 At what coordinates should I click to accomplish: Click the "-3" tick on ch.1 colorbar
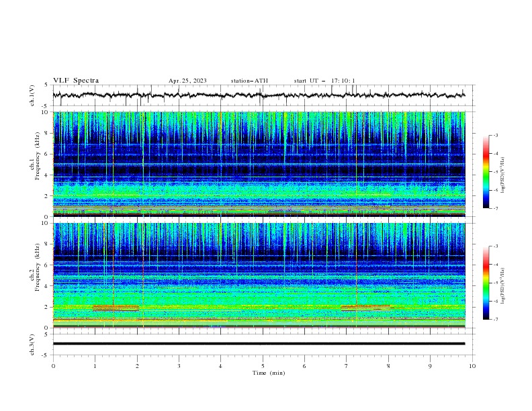pos(495,135)
